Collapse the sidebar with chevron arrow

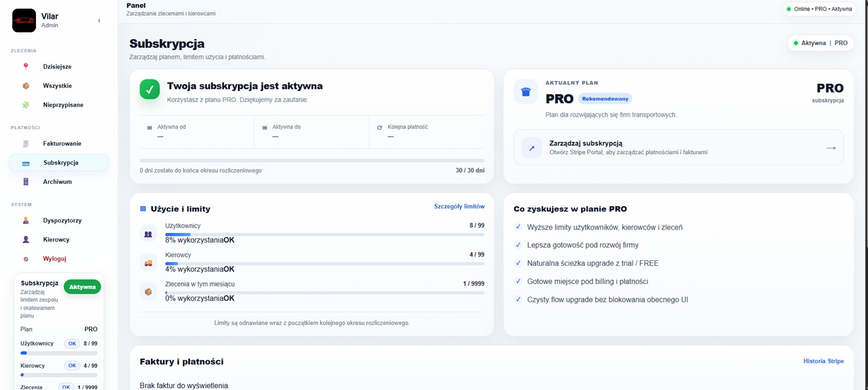tap(99, 20)
